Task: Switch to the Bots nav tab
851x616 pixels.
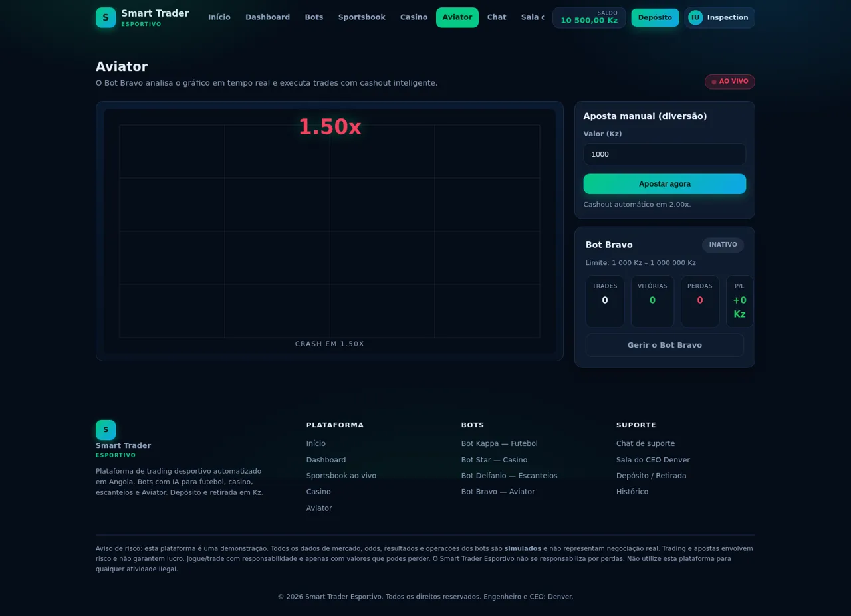Action: [x=314, y=17]
